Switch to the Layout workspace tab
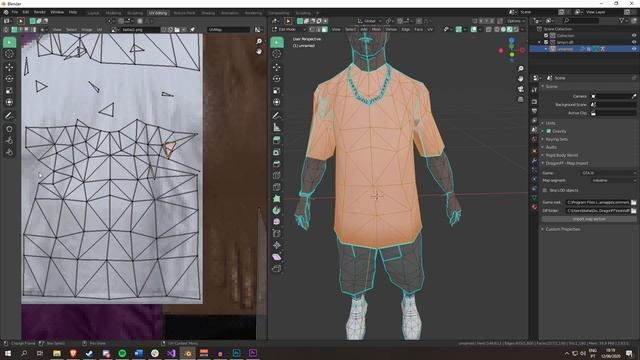 click(93, 13)
